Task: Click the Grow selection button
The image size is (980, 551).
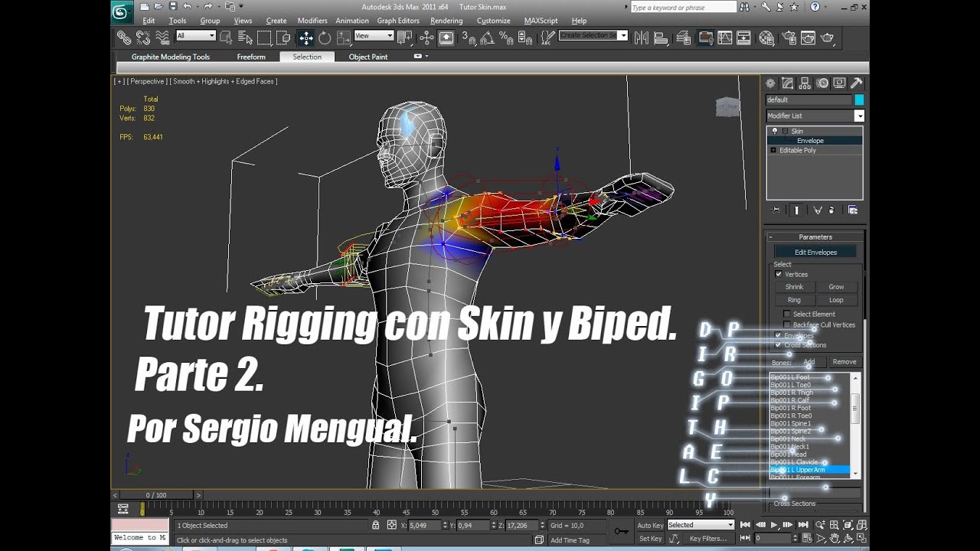Action: click(x=836, y=287)
